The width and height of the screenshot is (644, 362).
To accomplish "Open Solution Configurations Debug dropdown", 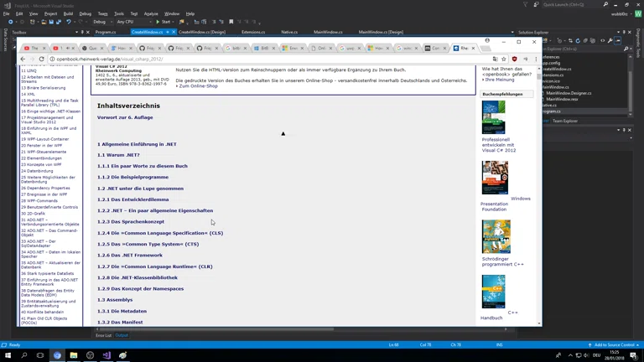I will point(102,22).
